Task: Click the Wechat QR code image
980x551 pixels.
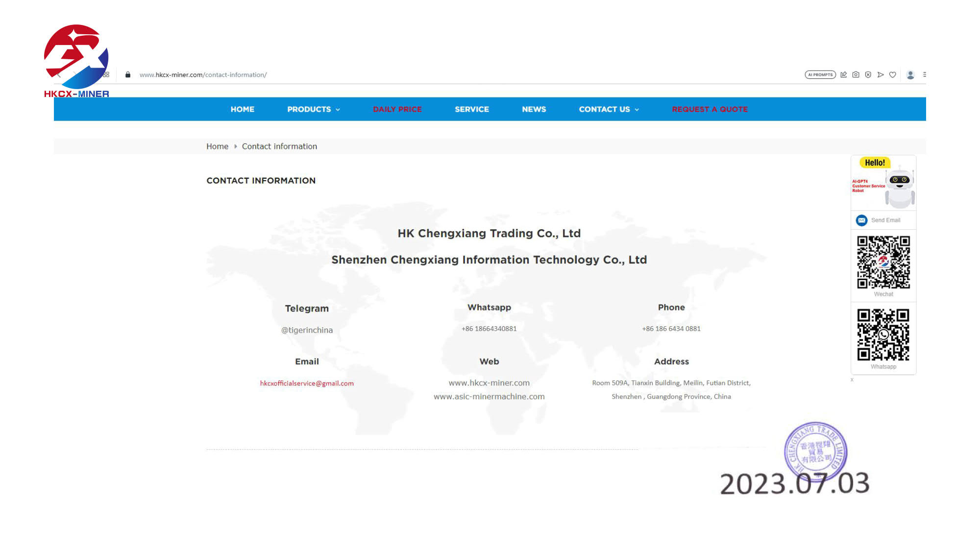Action: click(883, 262)
